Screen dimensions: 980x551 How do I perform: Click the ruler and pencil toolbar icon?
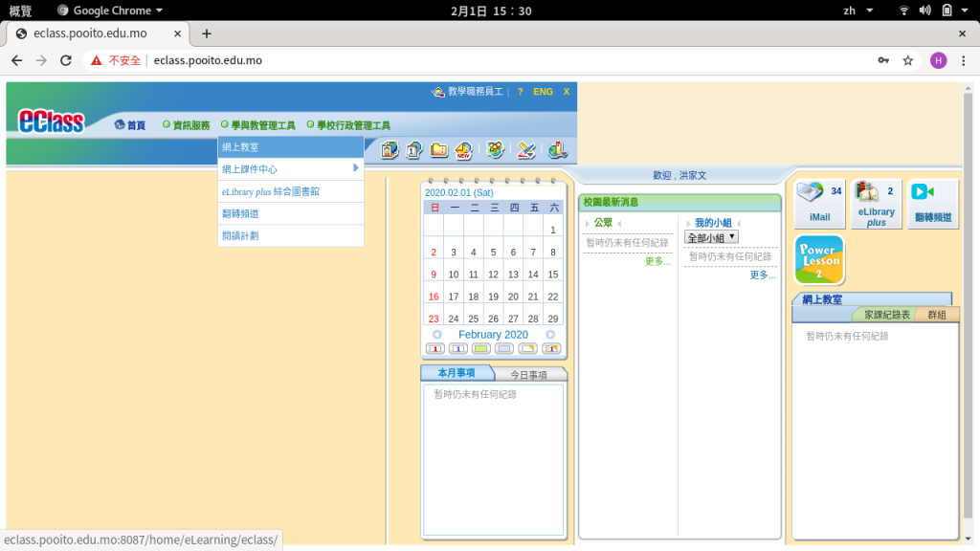point(526,150)
